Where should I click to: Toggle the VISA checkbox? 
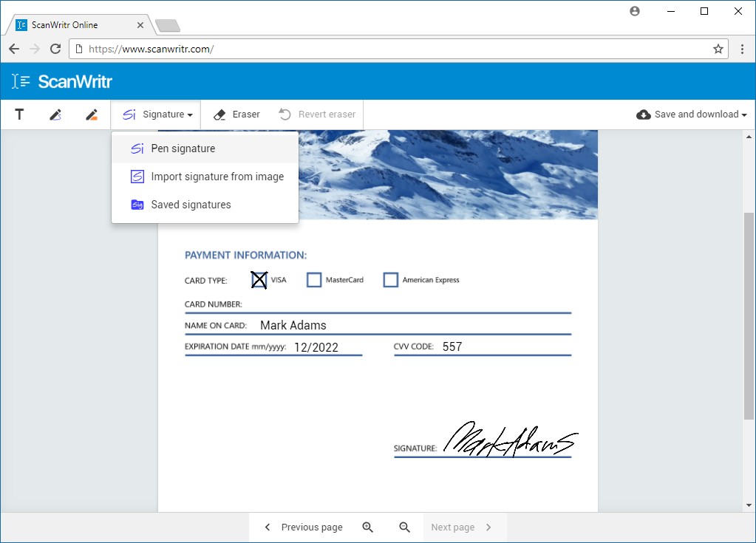pyautogui.click(x=259, y=280)
